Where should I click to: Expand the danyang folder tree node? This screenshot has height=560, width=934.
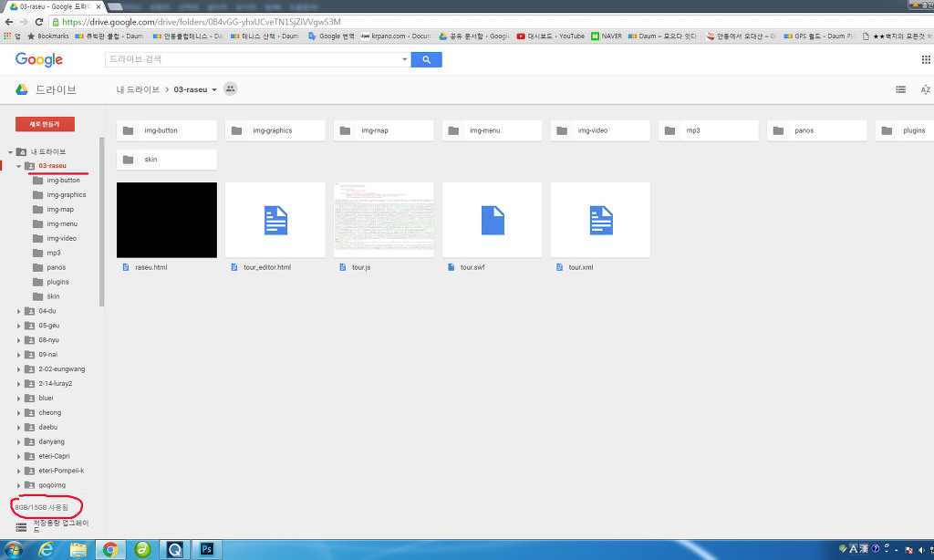pyautogui.click(x=19, y=441)
